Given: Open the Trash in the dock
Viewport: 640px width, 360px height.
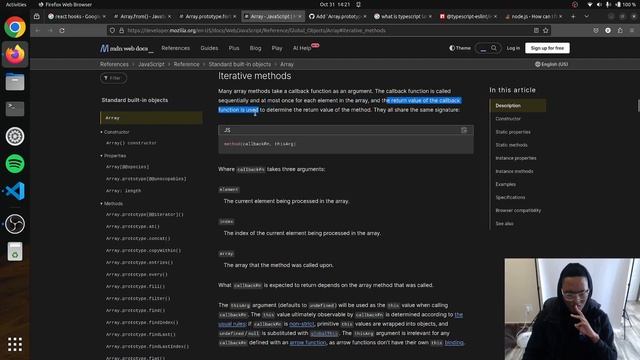Looking at the screenshot, I should (x=15, y=251).
